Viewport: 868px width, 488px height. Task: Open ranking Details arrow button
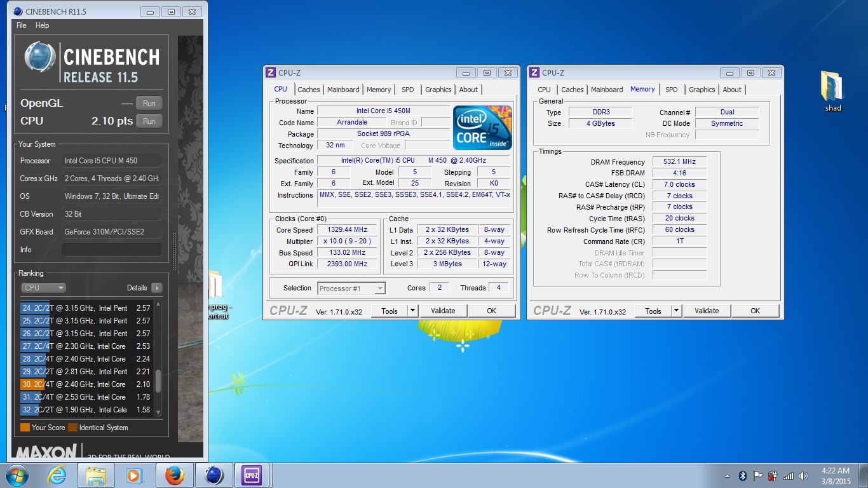click(156, 288)
